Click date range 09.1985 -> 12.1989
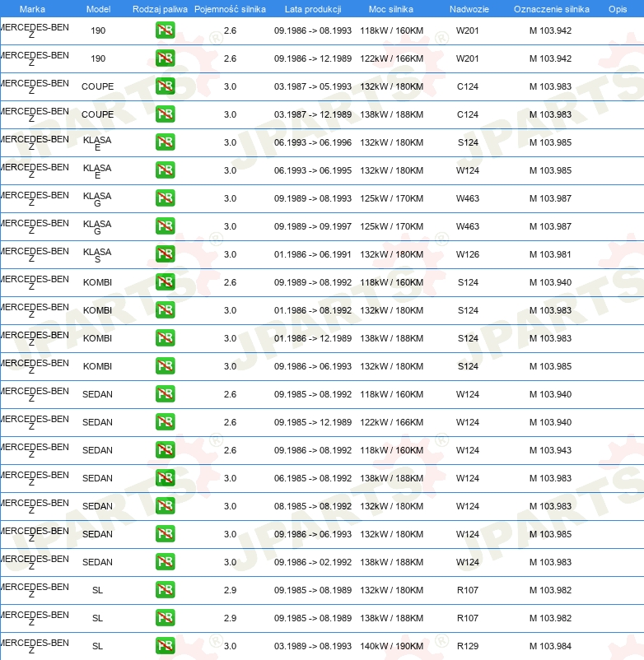644x660 pixels. pos(312,422)
